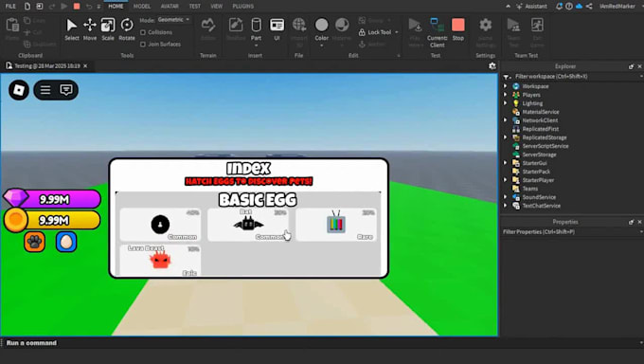Open the Assistant panel
This screenshot has height=364, width=644.
532,7
